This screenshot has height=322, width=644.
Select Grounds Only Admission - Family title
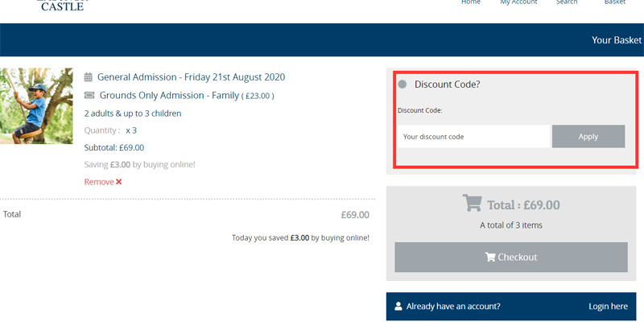click(169, 95)
